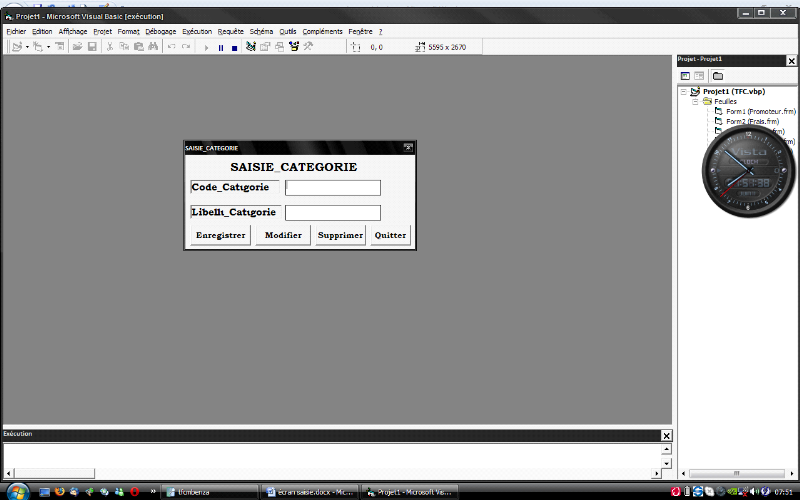Open the ? help menu
Viewport: 800px width, 500px height.
point(381,32)
